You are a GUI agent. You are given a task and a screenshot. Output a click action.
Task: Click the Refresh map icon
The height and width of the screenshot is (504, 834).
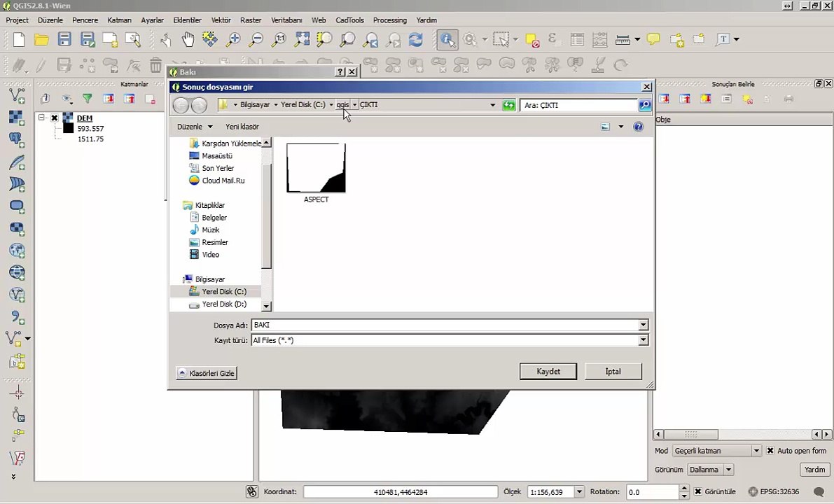pyautogui.click(x=416, y=39)
